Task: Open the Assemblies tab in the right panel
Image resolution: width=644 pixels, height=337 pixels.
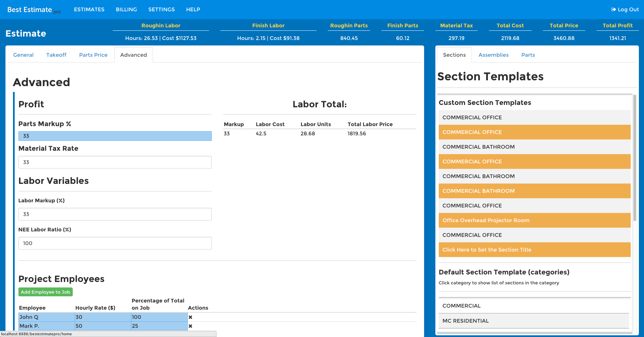Action: click(x=493, y=55)
